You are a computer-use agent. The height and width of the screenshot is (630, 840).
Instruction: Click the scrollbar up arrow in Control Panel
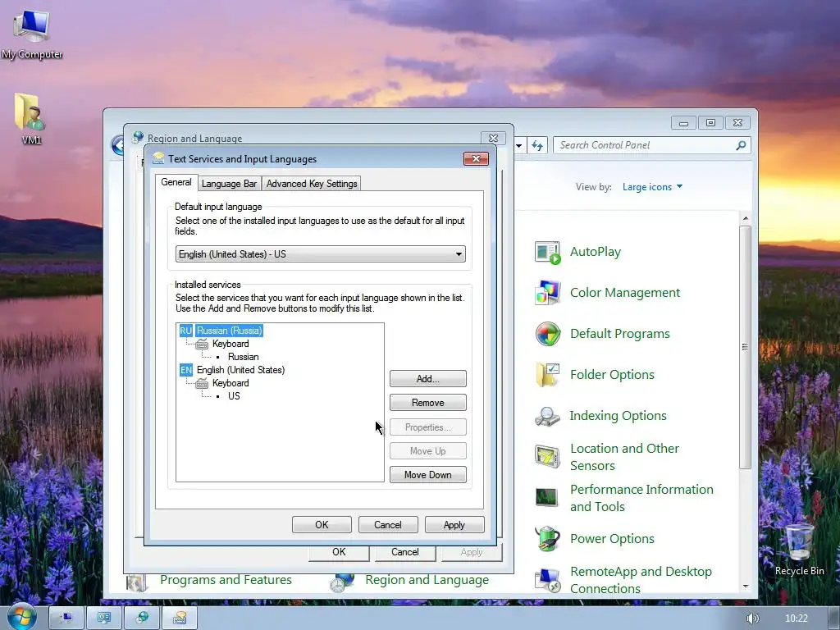pos(745,218)
